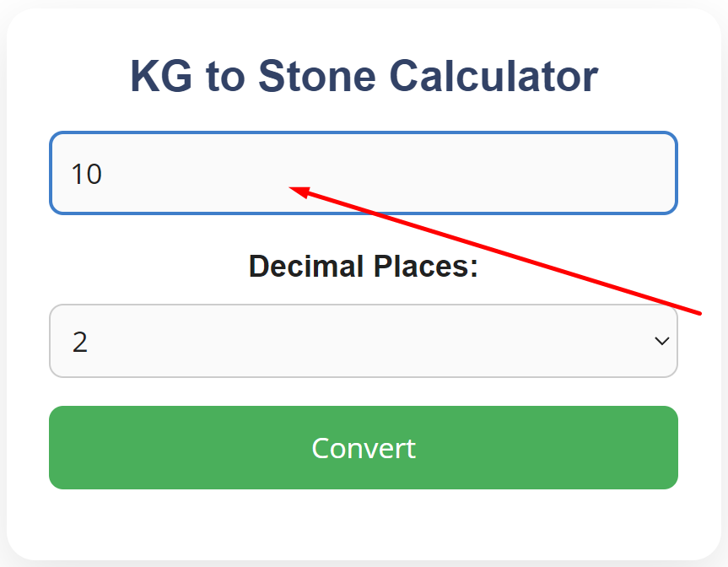
Task: Click the KG to Stone Calculator heading
Action: [363, 76]
